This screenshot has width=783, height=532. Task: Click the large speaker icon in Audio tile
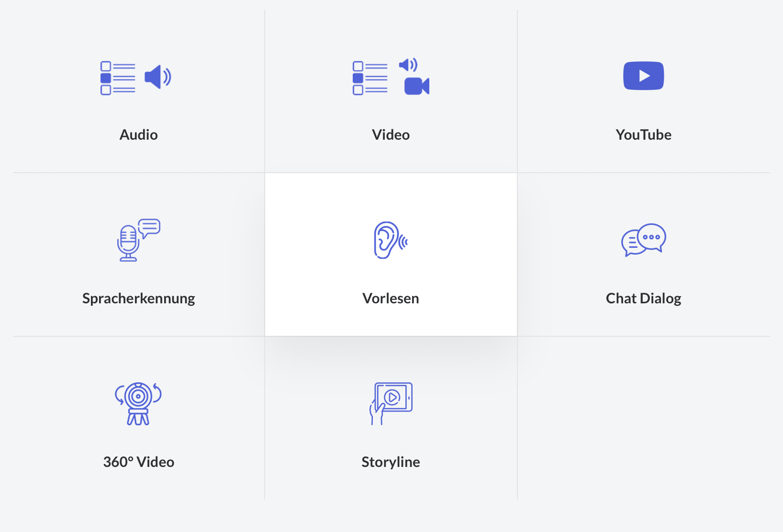click(x=157, y=77)
